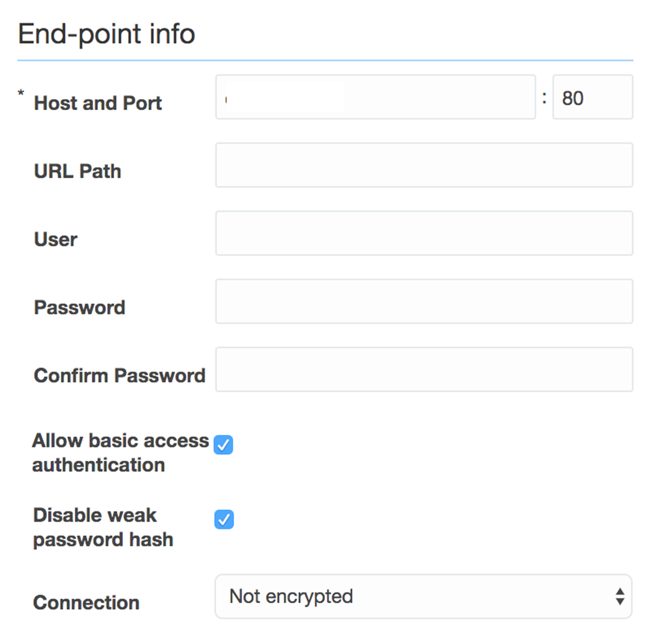Focus the Port field showing 80
This screenshot has height=636, width=672.
592,97
